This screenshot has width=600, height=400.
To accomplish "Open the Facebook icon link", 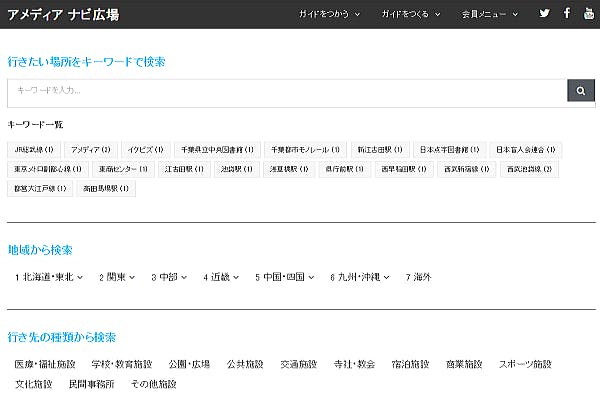I will click(567, 14).
